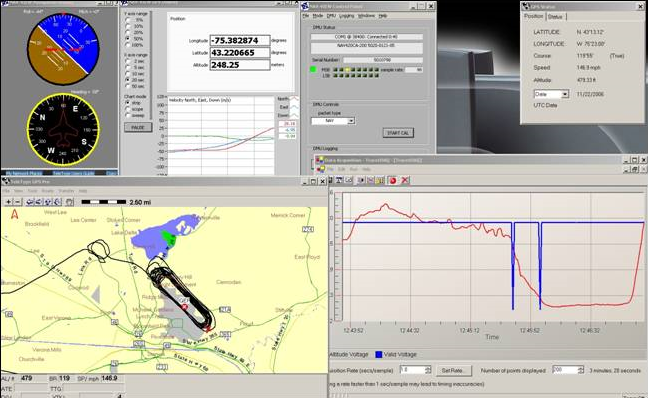The width and height of the screenshot is (648, 398).
Task: Click the green status indicator square
Action: click(x=313, y=69)
